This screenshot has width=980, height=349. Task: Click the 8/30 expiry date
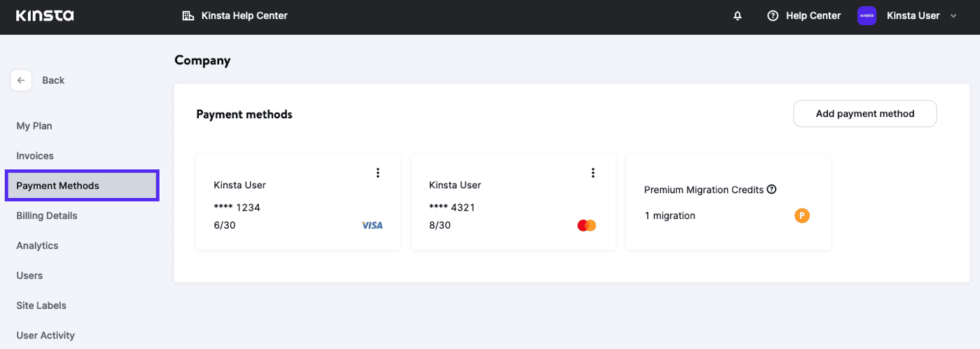tap(440, 225)
